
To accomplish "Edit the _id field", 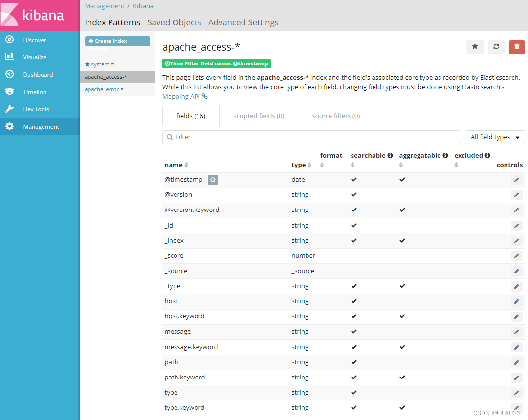I will (x=517, y=226).
